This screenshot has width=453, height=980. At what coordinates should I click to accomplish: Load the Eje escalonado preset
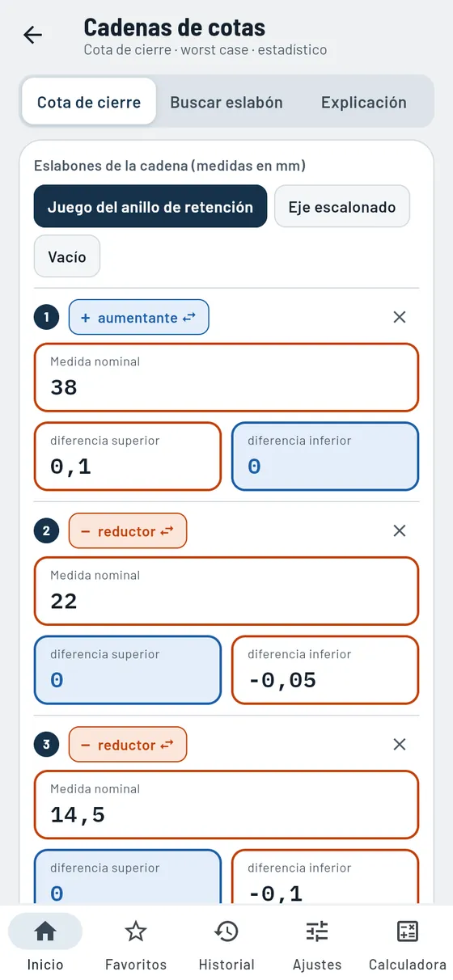pos(342,207)
